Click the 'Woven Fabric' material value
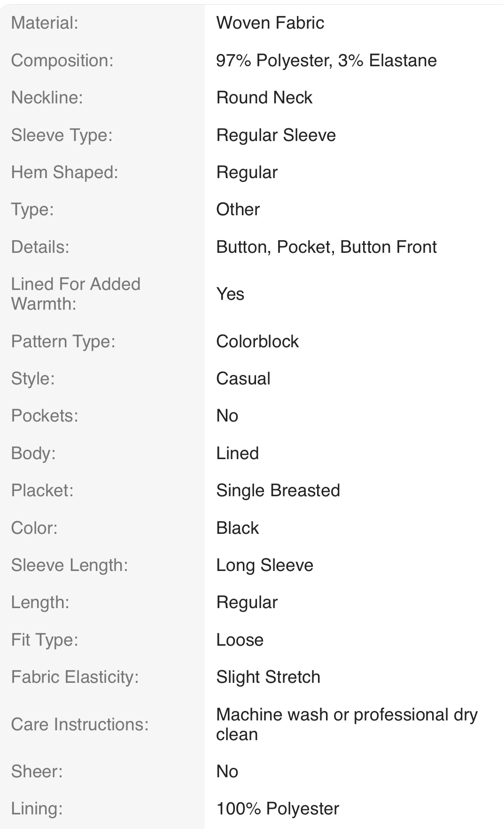Screen dimensions: 504x829 tap(270, 23)
